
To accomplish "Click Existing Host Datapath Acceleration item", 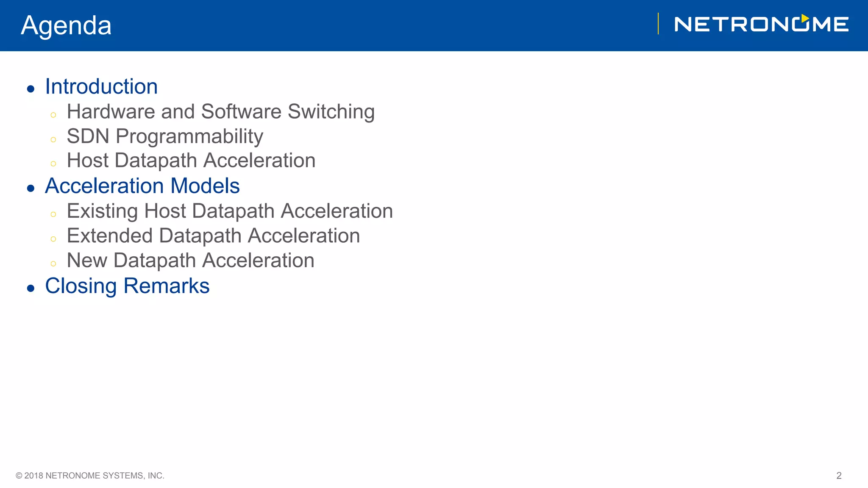I will point(230,211).
